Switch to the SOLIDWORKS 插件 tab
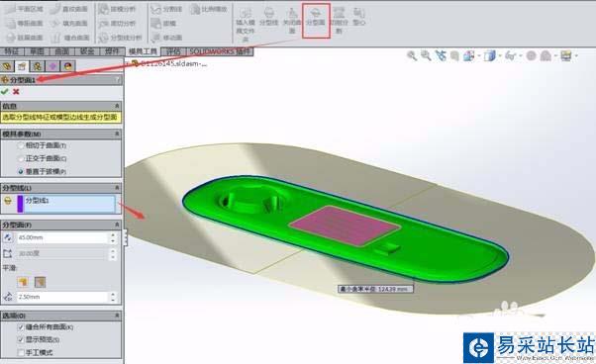This screenshot has height=364, width=596. pos(220,51)
